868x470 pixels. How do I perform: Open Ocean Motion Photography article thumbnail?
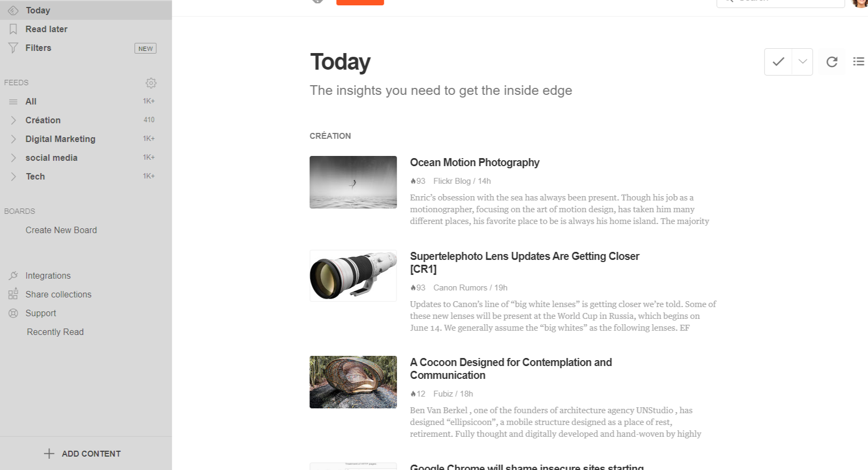[353, 182]
